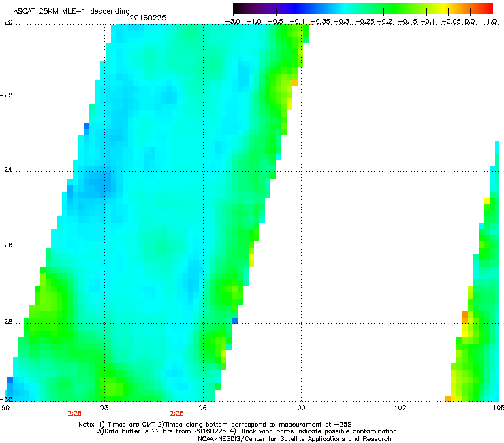Click the -0.35 color bar label
Viewport: 504px width, 443px height.
(x=321, y=22)
